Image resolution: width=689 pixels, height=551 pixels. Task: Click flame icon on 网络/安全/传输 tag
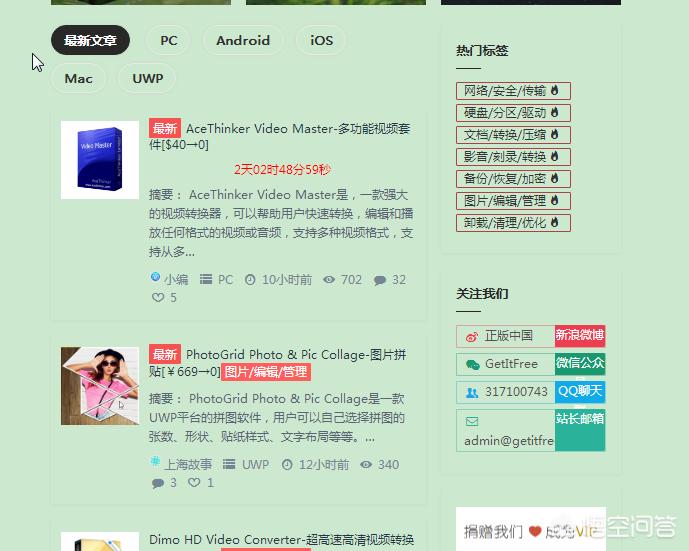(x=555, y=90)
